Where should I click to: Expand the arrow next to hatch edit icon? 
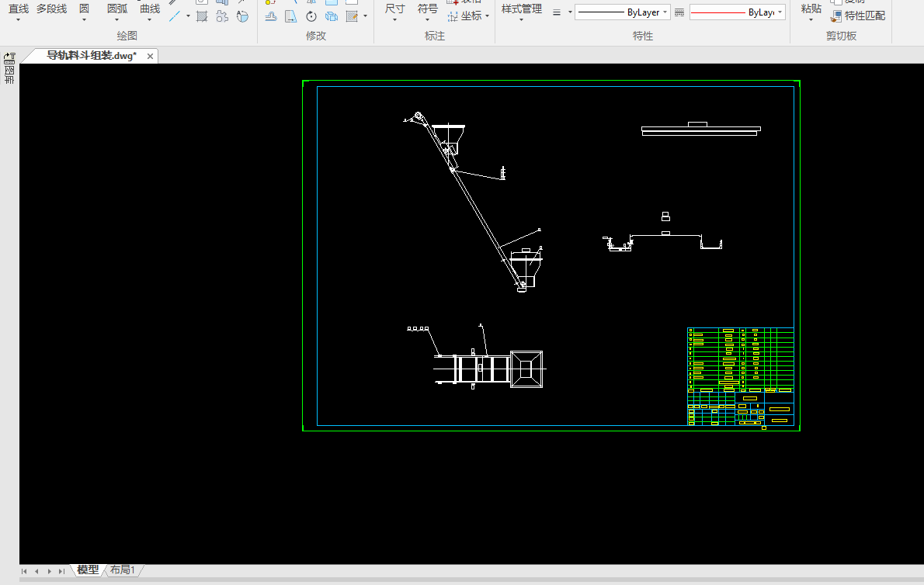coord(366,16)
